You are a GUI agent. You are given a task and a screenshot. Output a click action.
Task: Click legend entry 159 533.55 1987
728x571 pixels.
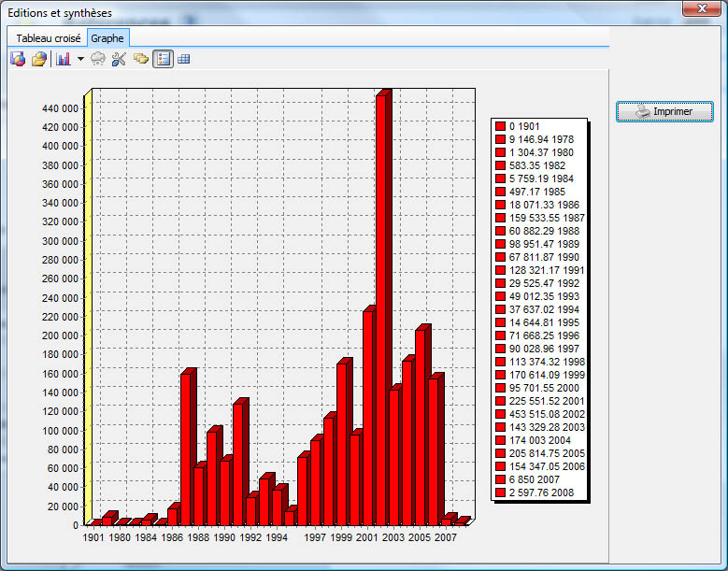[540, 218]
